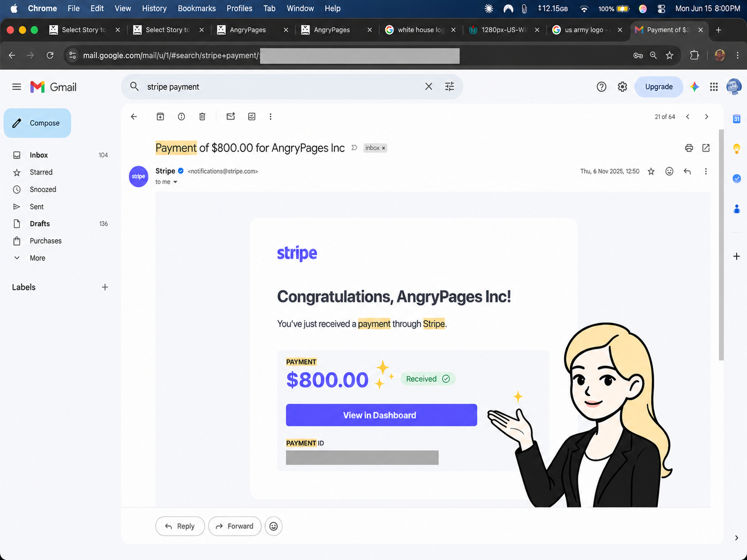The image size is (747, 560).
Task: Reply using the arrow icon near date
Action: 687,171
